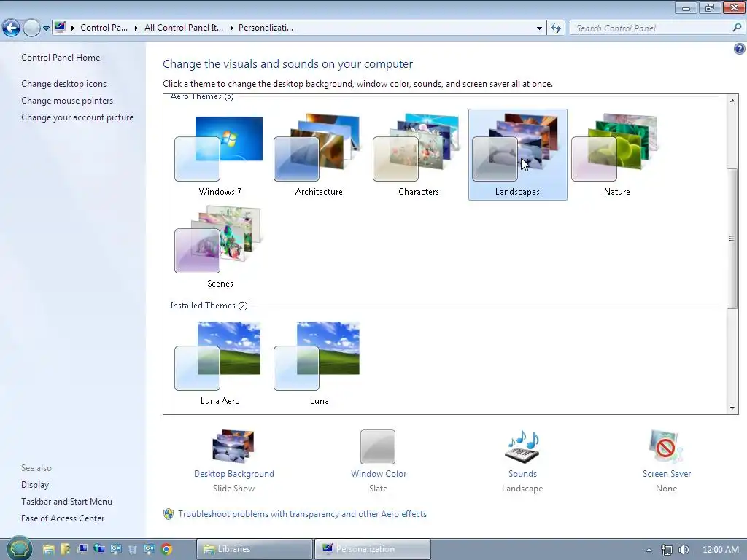This screenshot has height=560, width=747.
Task: Select the Scenes theme
Action: pyautogui.click(x=220, y=246)
